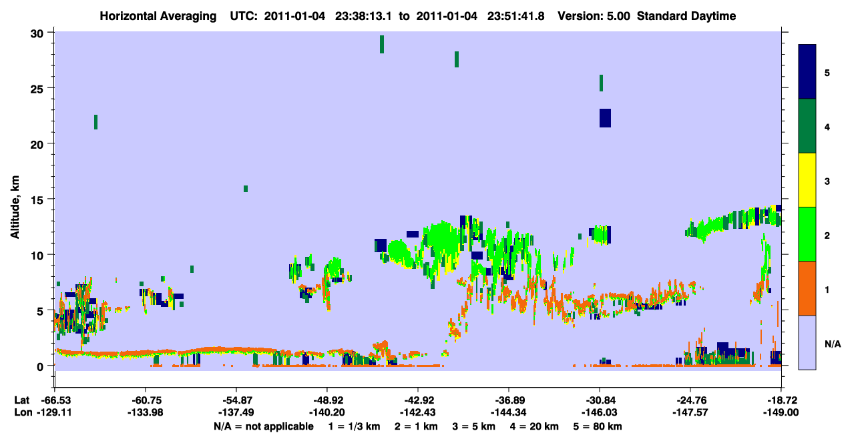Click latitude value -18.72
Viewport: 868px width, 445px height.
[x=781, y=400]
